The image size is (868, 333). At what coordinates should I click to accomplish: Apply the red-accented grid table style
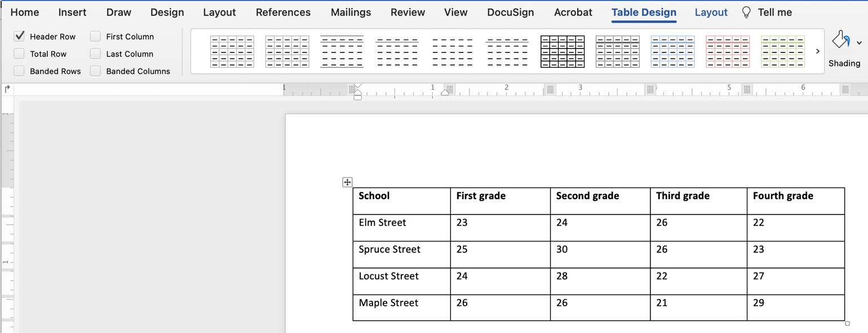(728, 51)
